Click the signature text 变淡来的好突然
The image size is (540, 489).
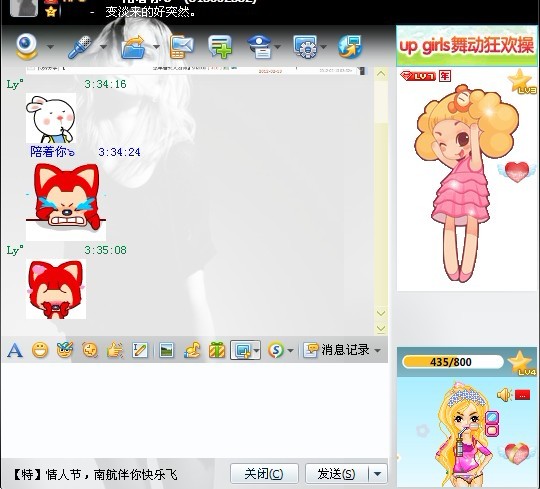point(150,12)
